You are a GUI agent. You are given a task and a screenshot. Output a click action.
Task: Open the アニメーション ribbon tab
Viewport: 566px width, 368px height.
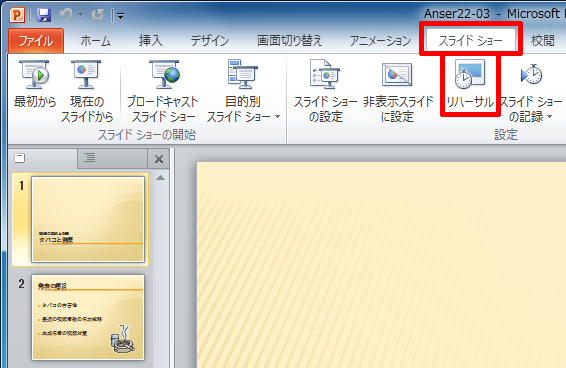point(380,40)
